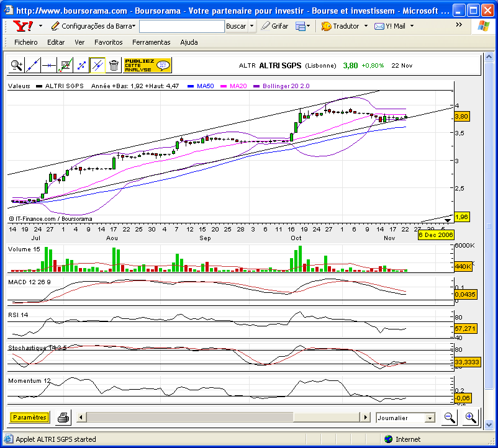The height and width of the screenshot is (448, 498).
Task: Open the Favoritos menu
Action: [x=108, y=42]
